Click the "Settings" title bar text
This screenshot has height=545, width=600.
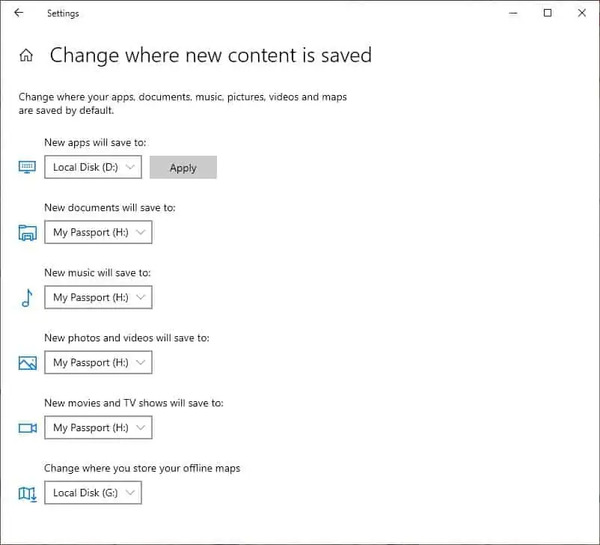point(63,13)
